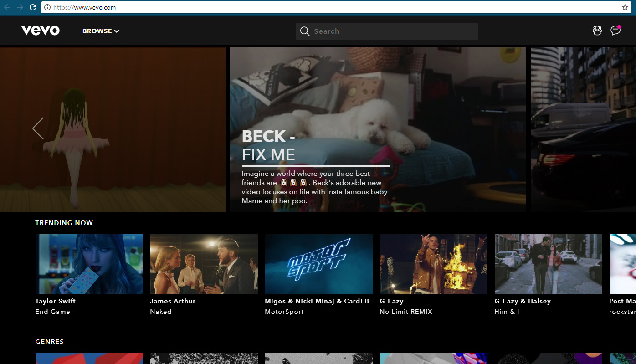Open the user profile icon
The image size is (636, 364).
(597, 31)
